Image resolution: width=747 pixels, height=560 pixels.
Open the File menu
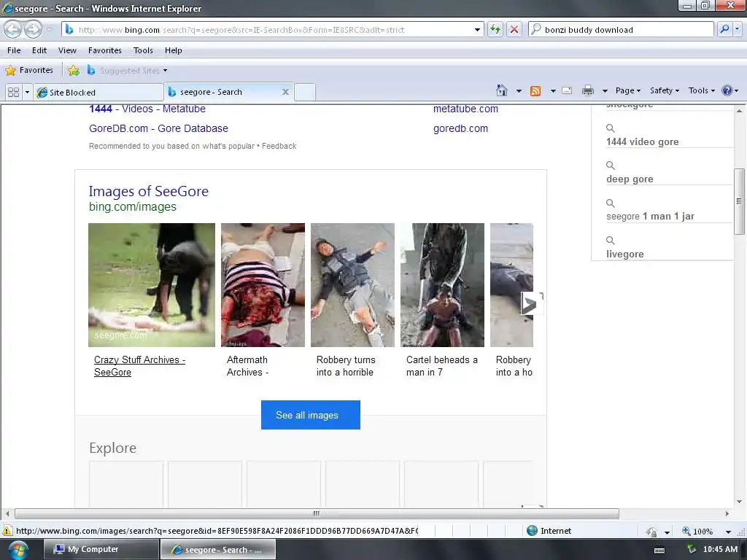click(x=14, y=50)
